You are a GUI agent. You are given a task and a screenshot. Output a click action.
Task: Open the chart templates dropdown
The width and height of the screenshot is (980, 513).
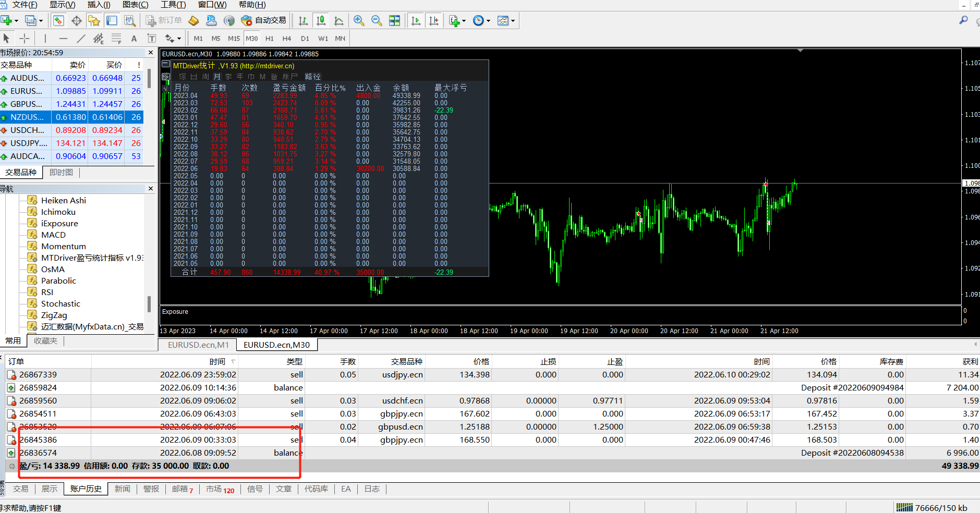(506, 21)
